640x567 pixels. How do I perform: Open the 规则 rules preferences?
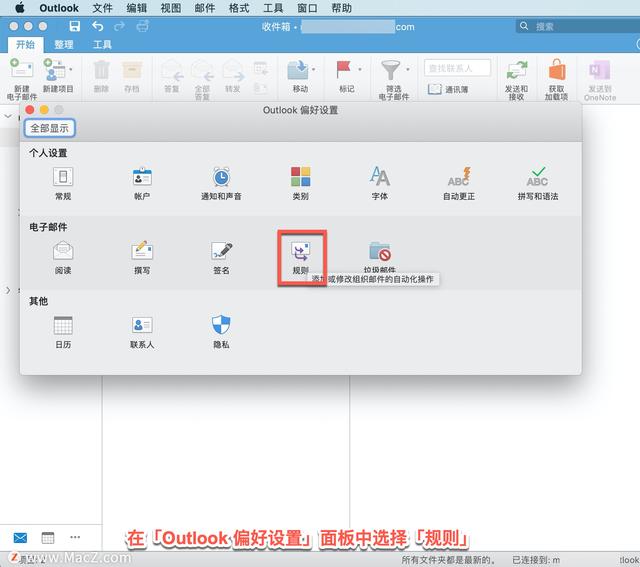300,258
